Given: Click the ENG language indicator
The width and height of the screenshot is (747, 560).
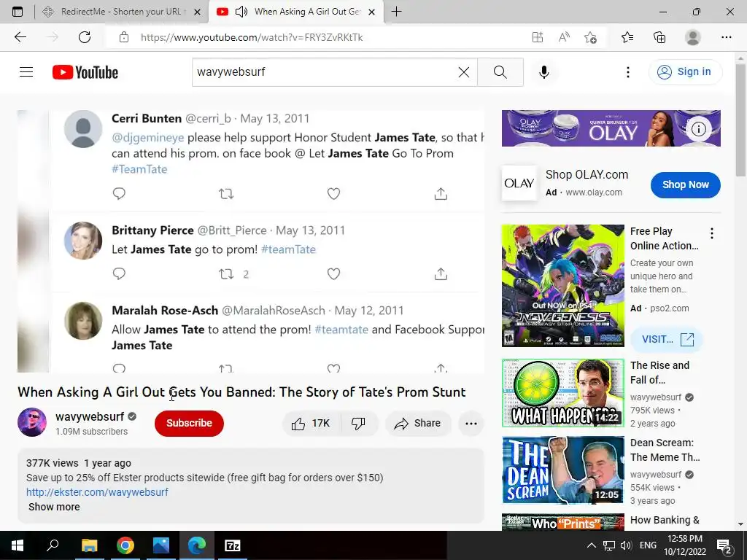Looking at the screenshot, I should tap(648, 545).
